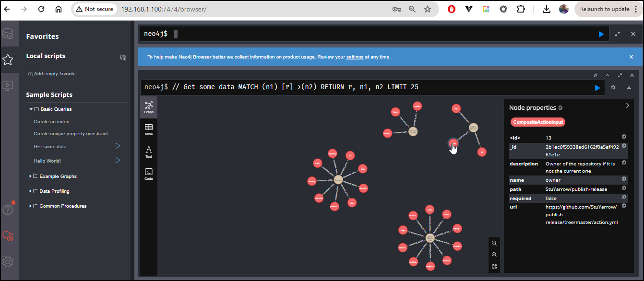
Task: Make the result frame fullscreen
Action: coord(620,75)
